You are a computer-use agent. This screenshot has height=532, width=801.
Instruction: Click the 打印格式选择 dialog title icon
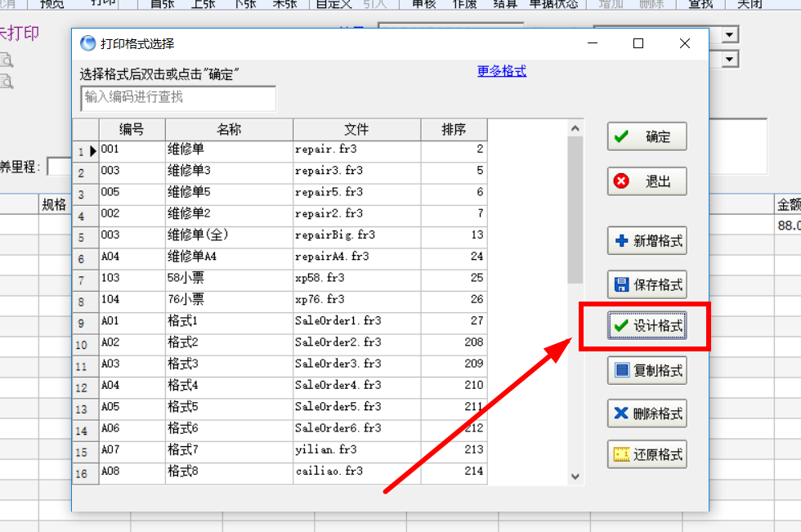[x=88, y=43]
